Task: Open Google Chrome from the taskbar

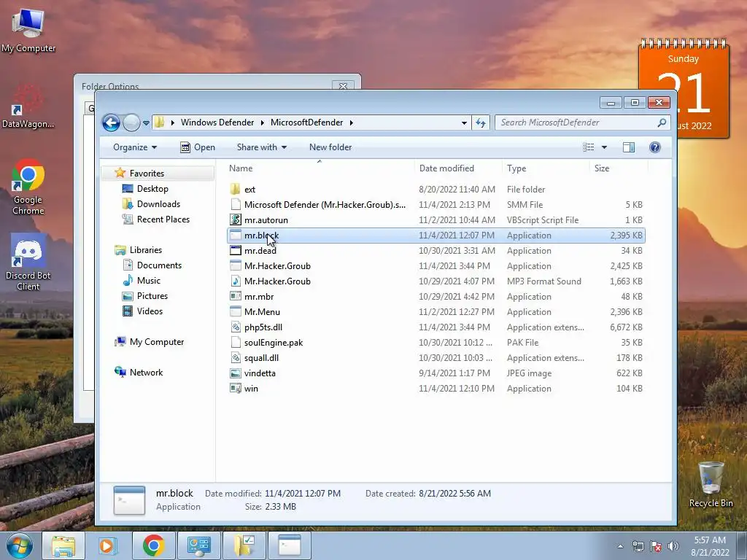Action: (153, 545)
